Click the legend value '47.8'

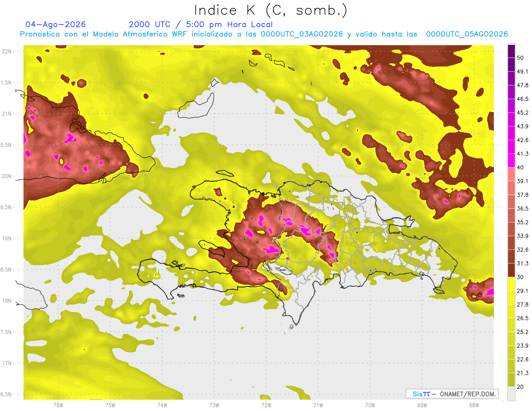click(522, 85)
